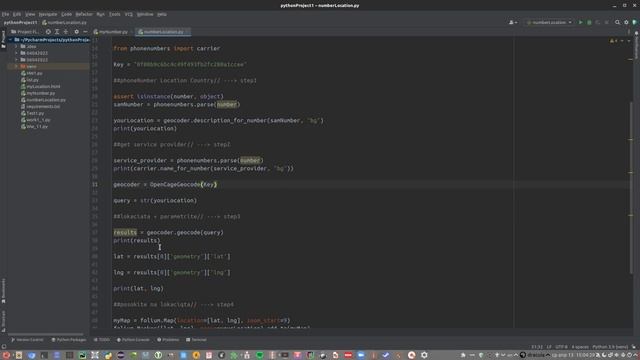This screenshot has width=640, height=360.
Task: Click the Expand All icon in Project panel
Action: click(57, 32)
